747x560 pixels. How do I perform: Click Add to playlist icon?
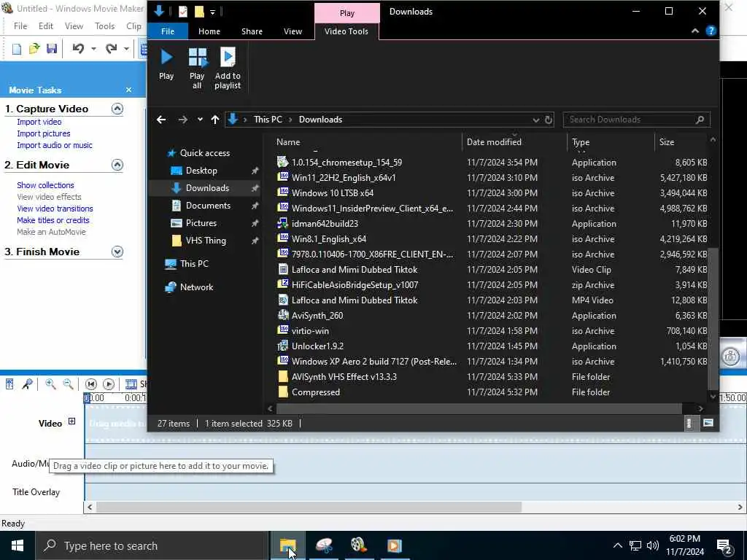(x=228, y=69)
